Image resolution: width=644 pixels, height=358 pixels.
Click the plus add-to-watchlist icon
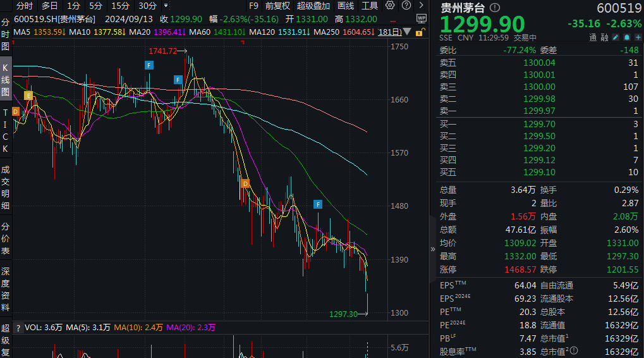pos(638,37)
